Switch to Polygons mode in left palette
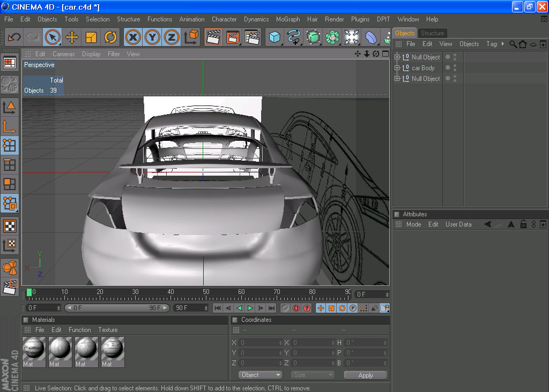This screenshot has height=392, width=549. pos(10,184)
